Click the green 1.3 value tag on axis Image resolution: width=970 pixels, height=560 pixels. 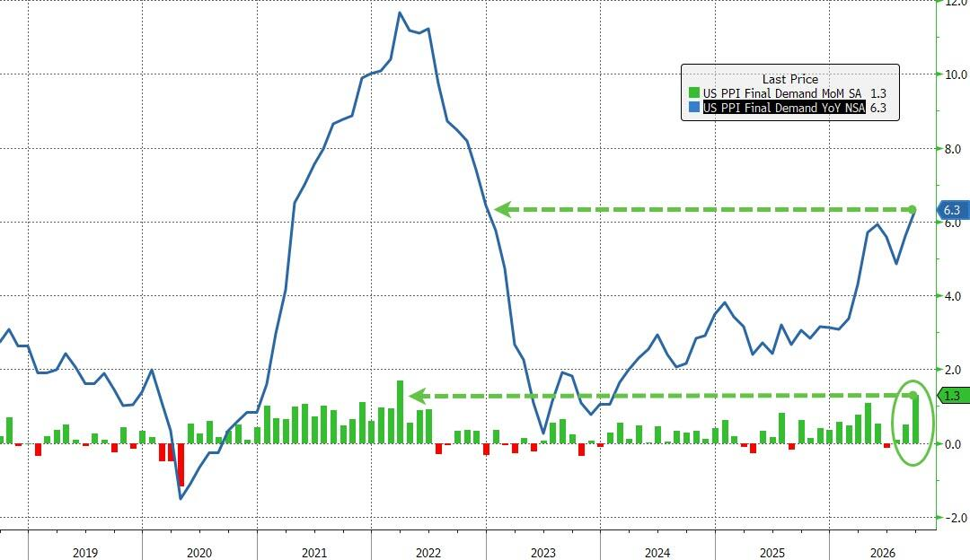coord(951,396)
